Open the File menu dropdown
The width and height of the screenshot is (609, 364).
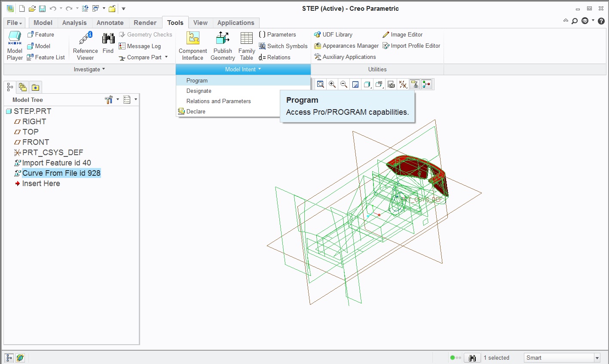[15, 23]
